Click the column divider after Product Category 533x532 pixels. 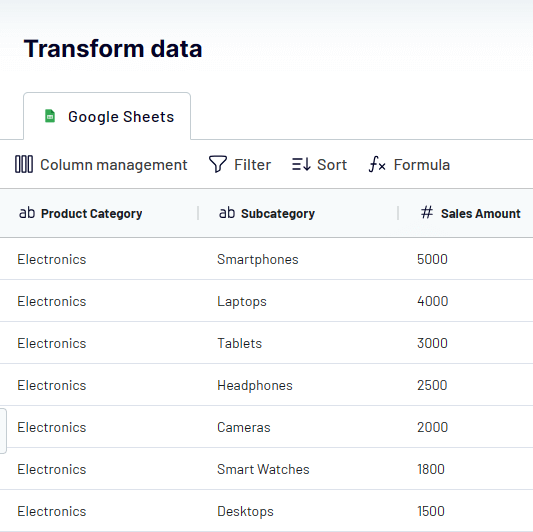point(198,213)
